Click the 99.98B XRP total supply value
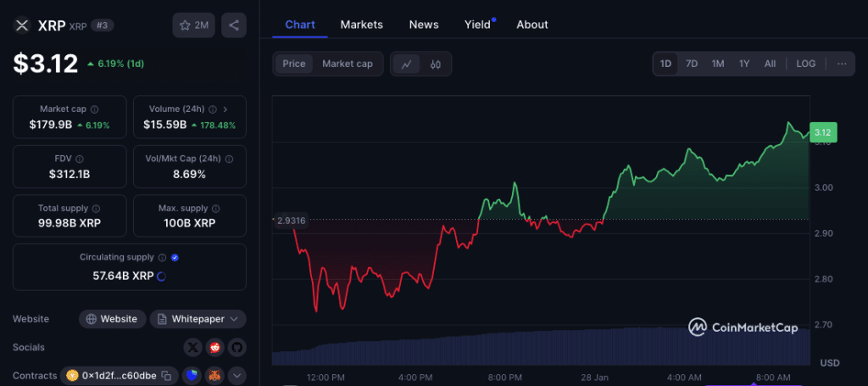868x386 pixels. (x=70, y=224)
